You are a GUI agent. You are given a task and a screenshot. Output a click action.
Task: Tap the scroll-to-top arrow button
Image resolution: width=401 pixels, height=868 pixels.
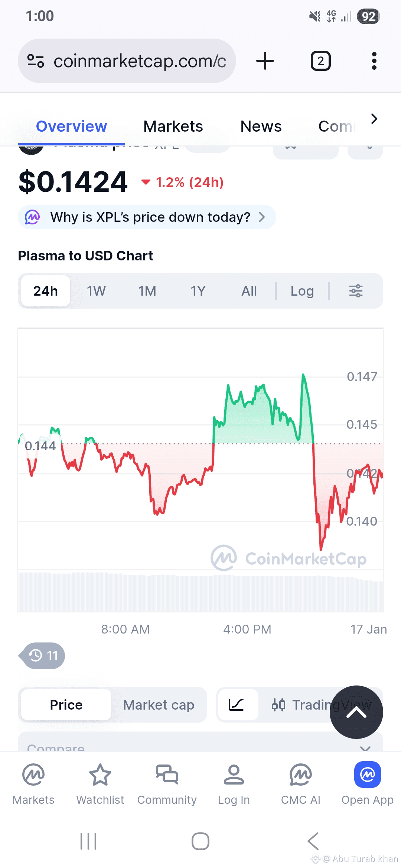356,712
